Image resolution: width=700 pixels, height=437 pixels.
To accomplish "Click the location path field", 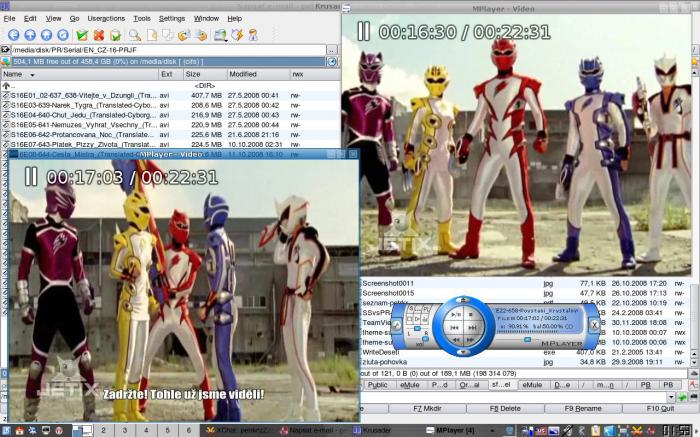I will (x=168, y=50).
